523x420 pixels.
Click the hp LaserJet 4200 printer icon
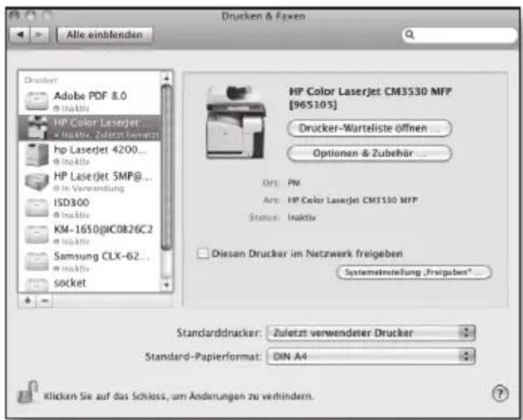[x=37, y=155]
